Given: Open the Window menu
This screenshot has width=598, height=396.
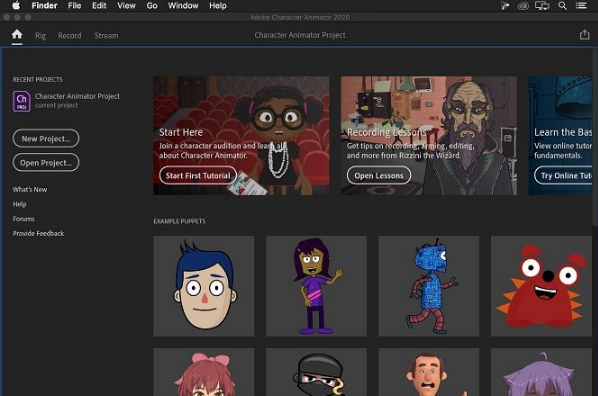Looking at the screenshot, I should pyautogui.click(x=183, y=6).
